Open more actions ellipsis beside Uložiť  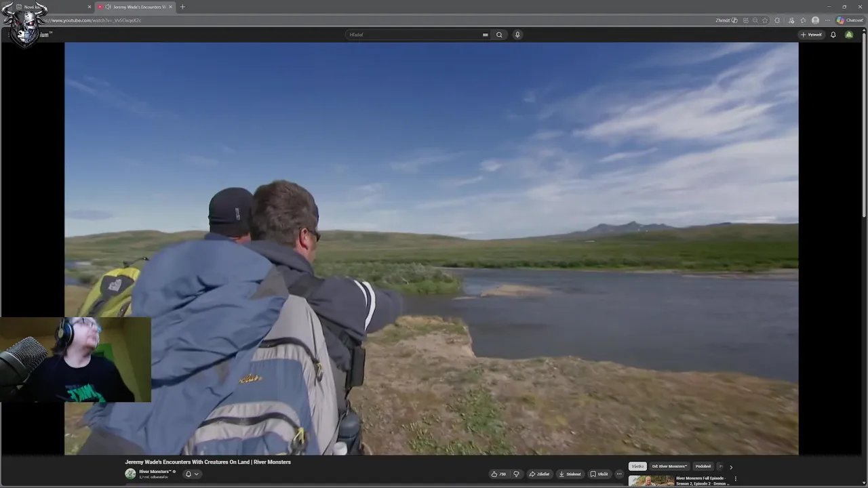pos(619,474)
